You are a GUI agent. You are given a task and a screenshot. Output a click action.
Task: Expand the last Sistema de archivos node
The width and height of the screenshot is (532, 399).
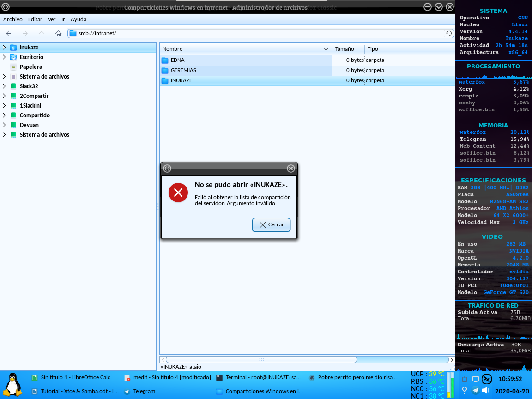pos(4,134)
